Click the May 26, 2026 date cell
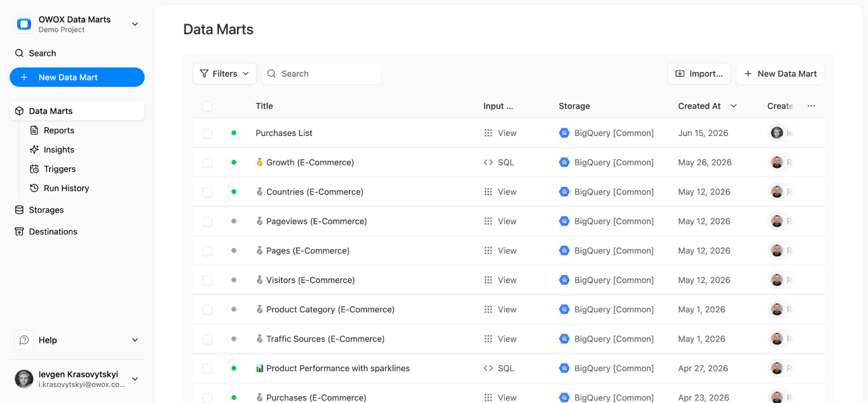The width and height of the screenshot is (868, 403). (x=704, y=162)
